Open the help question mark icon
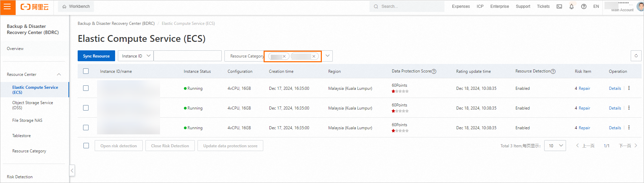 click(x=584, y=6)
